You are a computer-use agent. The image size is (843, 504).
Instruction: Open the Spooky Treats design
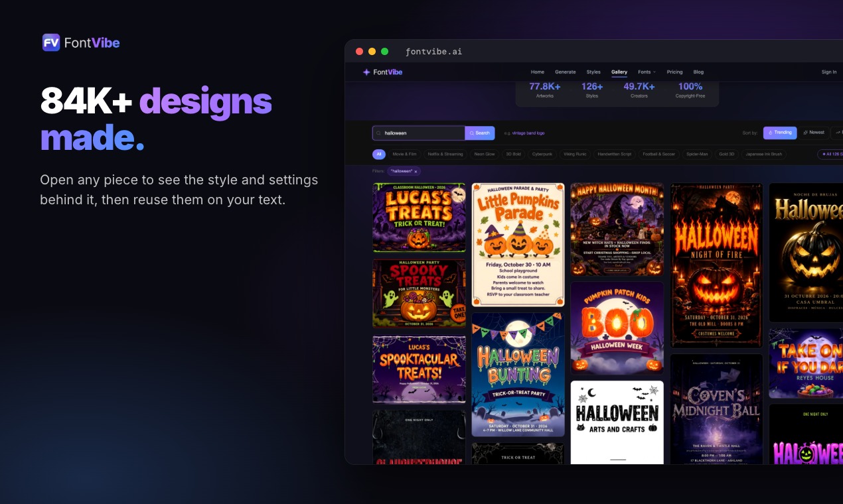pyautogui.click(x=419, y=294)
